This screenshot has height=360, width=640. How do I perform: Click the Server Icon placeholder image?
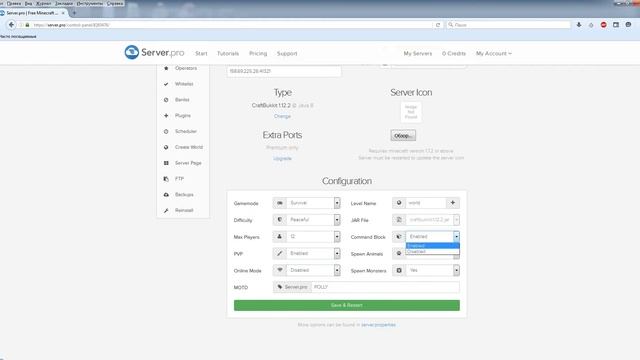(411, 112)
